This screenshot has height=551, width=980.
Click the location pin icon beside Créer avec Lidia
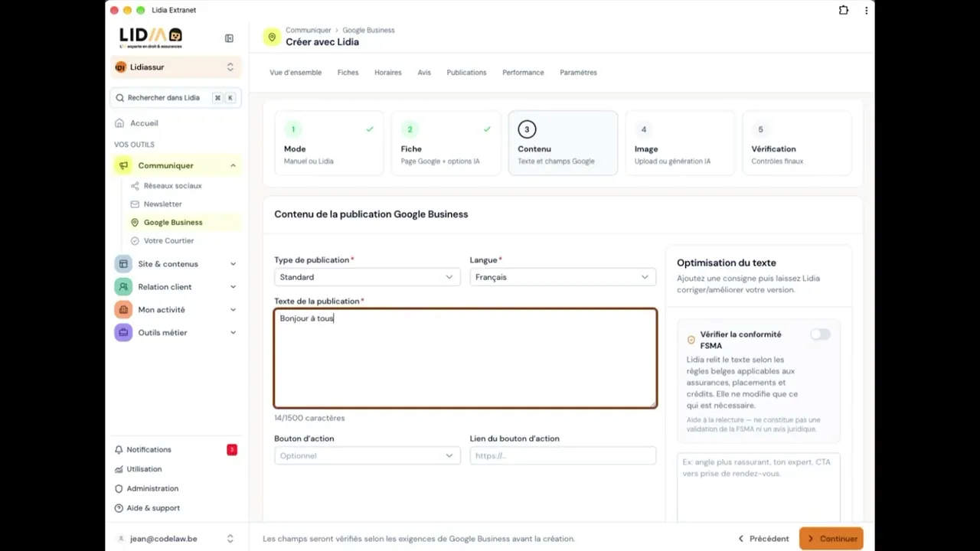tap(272, 37)
